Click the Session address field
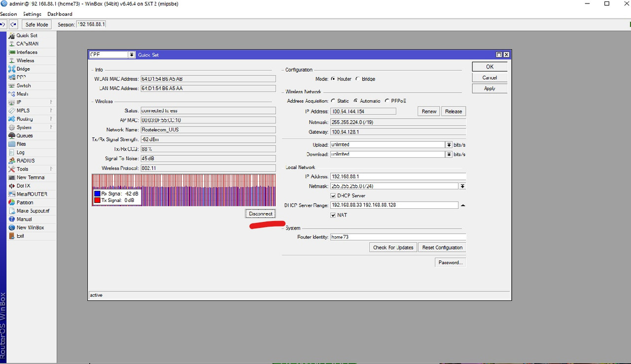Viewport: 631px width, 364px height. [x=91, y=24]
